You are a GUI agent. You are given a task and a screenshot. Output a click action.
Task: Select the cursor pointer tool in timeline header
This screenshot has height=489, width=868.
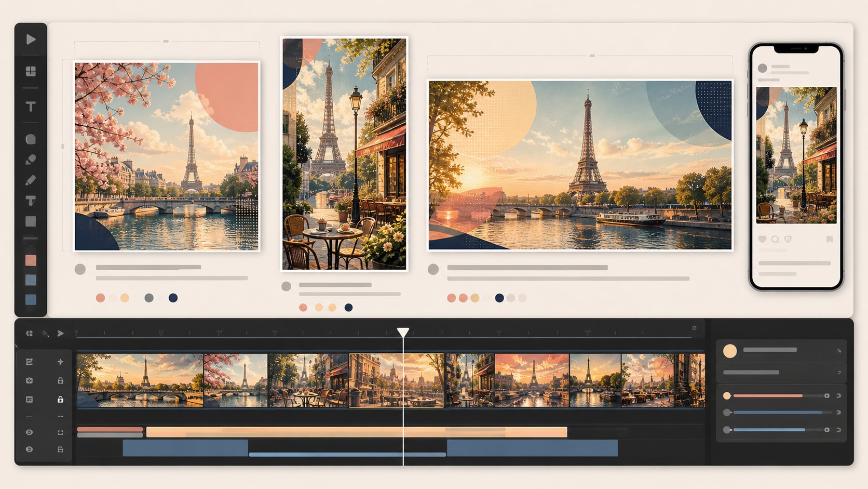[46, 333]
